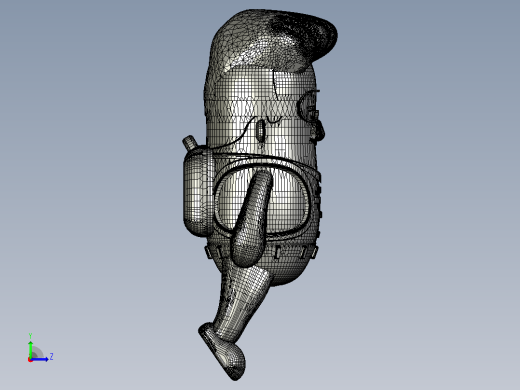Select the Z label next to the blue axis

coord(51,357)
